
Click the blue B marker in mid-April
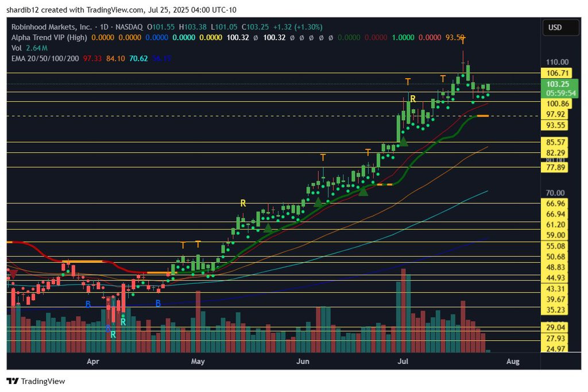pos(158,303)
